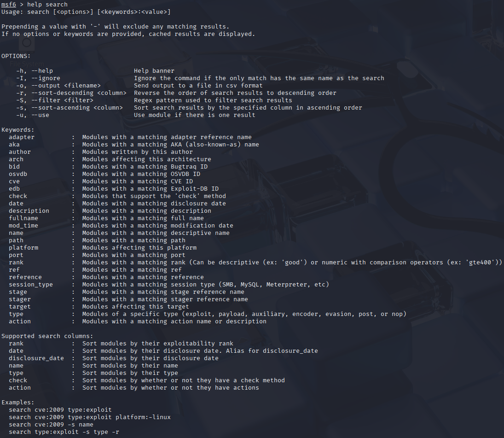Click the 'search type:exploit -s type -r' example
Screen dimensions: 504x438
tap(64, 432)
